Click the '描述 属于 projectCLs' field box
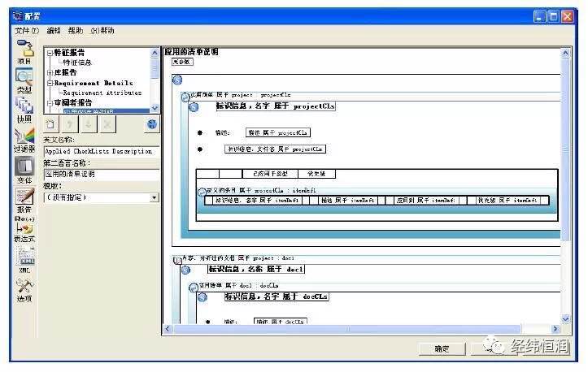 (x=278, y=132)
